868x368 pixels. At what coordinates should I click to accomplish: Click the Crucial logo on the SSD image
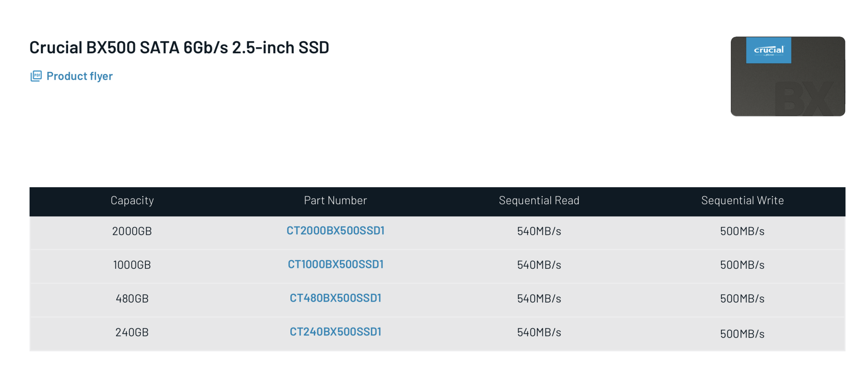pyautogui.click(x=769, y=50)
